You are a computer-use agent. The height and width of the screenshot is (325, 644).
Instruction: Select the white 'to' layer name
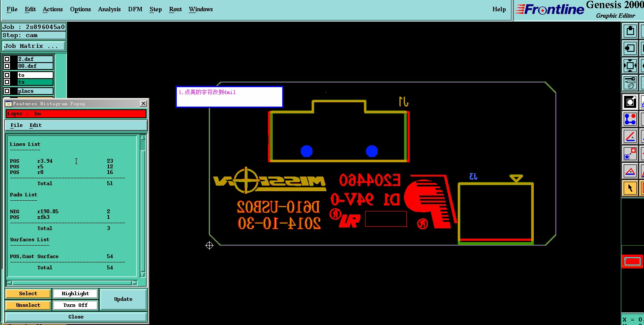pyautogui.click(x=35, y=75)
